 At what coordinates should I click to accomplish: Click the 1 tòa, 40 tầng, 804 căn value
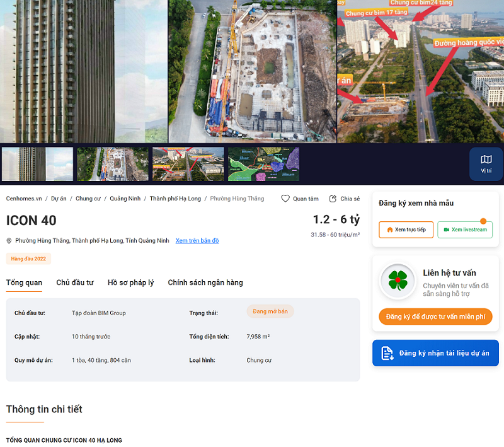pos(101,360)
